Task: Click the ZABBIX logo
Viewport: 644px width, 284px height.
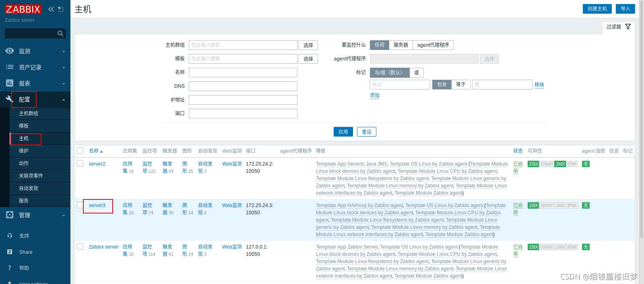Action: 23,9
